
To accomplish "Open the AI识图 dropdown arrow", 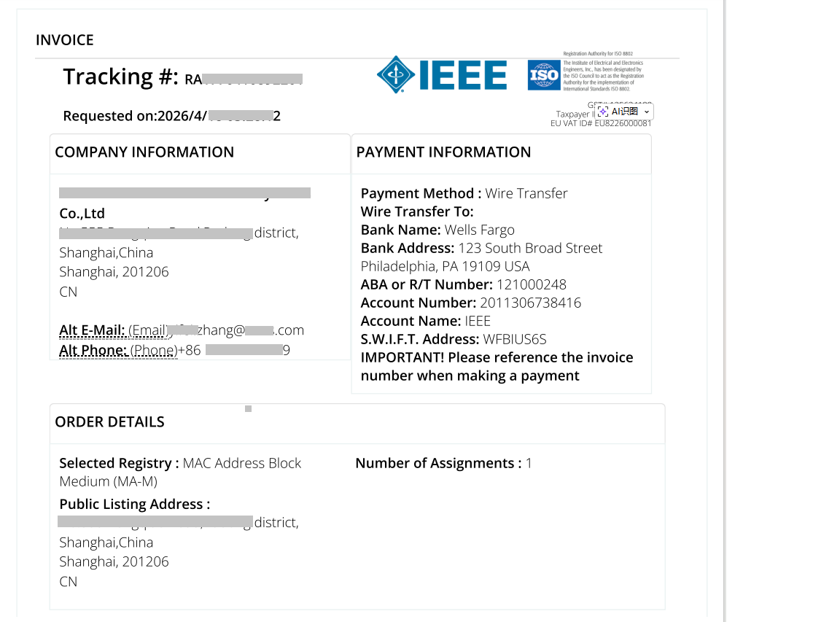I will pos(647,112).
